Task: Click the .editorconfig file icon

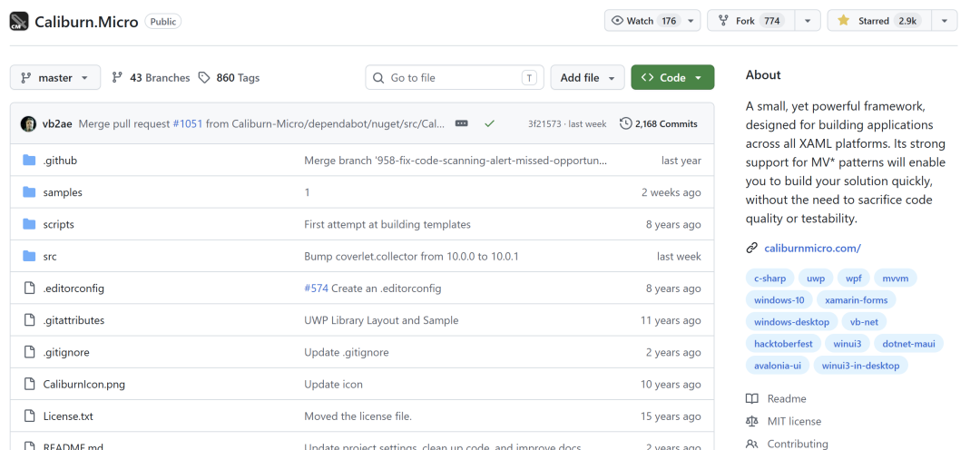Action: point(29,289)
